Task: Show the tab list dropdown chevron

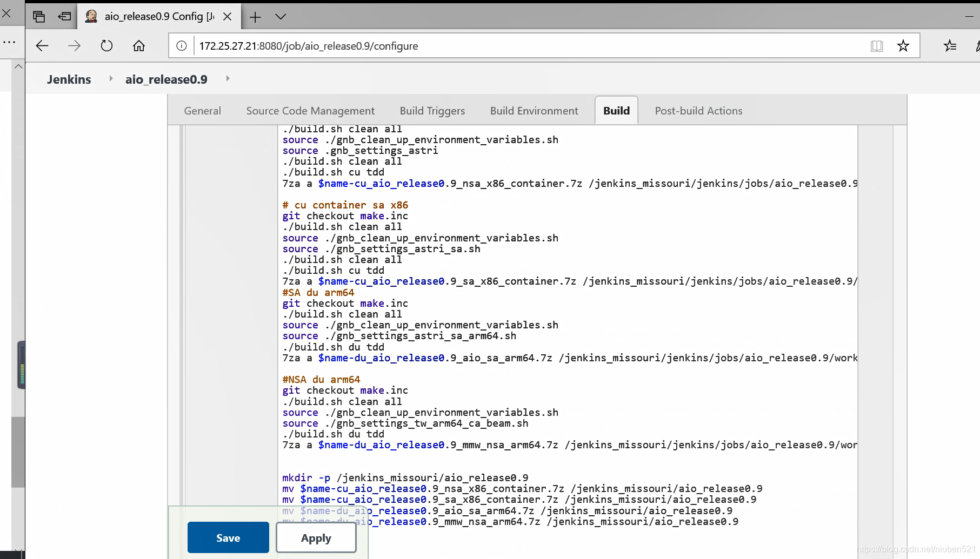Action: (x=281, y=17)
